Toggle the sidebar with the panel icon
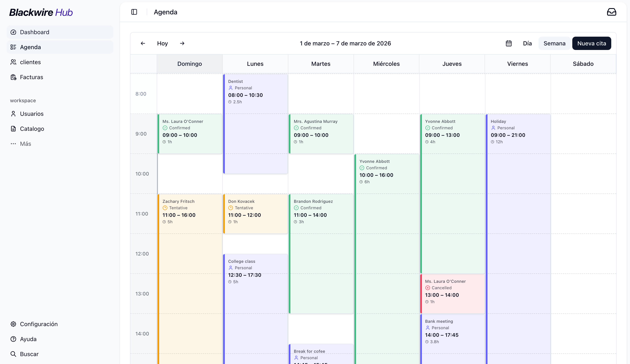 point(134,12)
